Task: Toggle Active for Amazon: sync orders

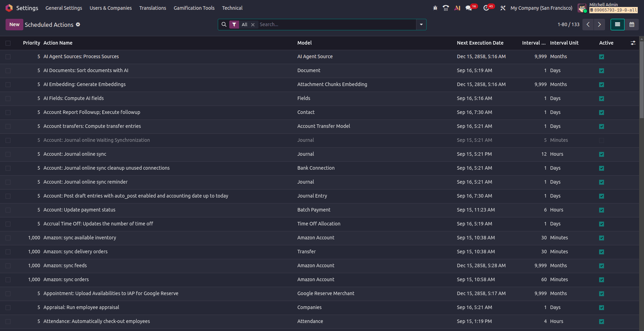Action: click(602, 280)
